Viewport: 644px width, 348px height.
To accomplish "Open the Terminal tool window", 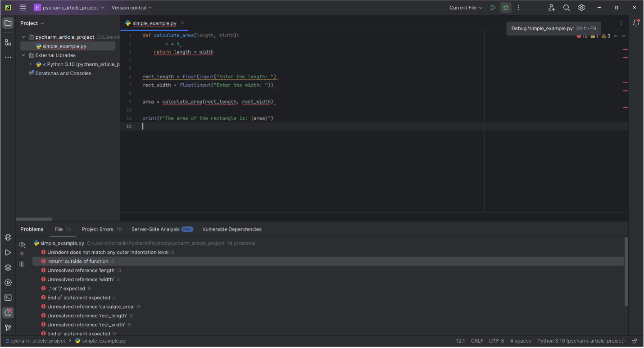I will (x=8, y=298).
